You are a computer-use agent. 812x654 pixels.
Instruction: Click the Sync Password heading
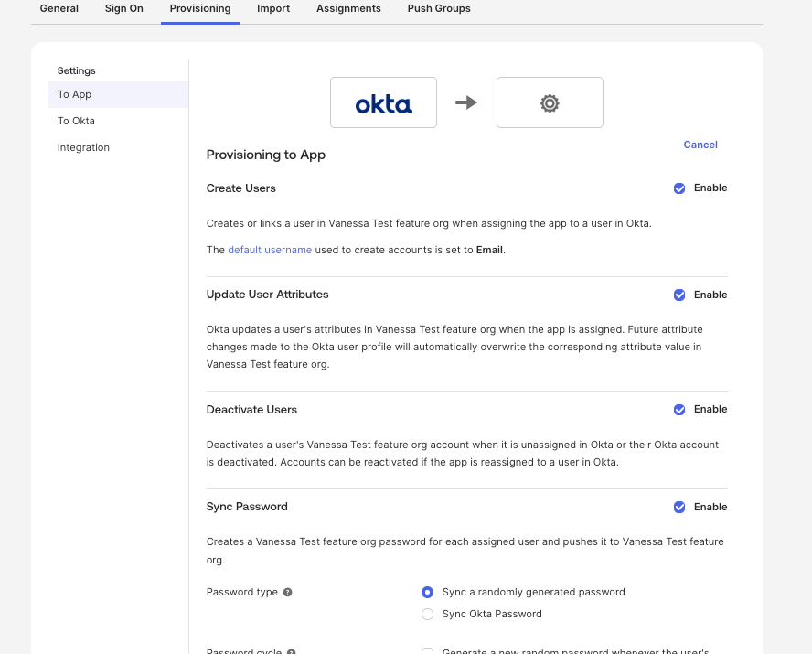click(x=247, y=507)
